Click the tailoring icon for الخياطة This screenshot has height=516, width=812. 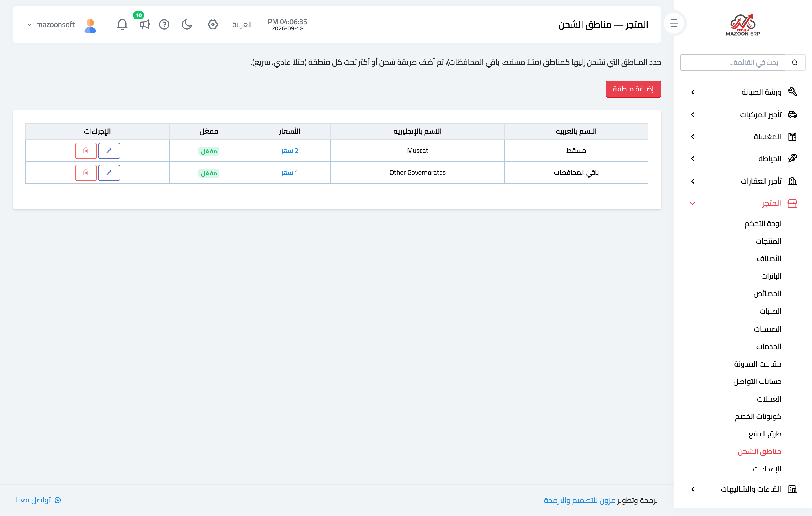pos(793,158)
